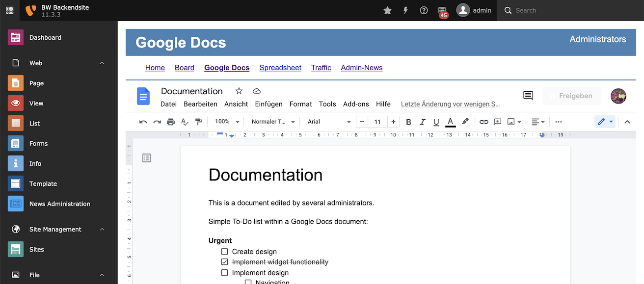The width and height of the screenshot is (644, 284).
Task: Click the Print icon in toolbar
Action: click(x=171, y=122)
